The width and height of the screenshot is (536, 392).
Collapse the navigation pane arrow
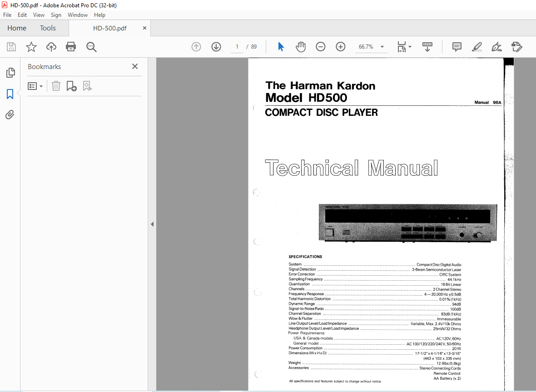point(152,224)
